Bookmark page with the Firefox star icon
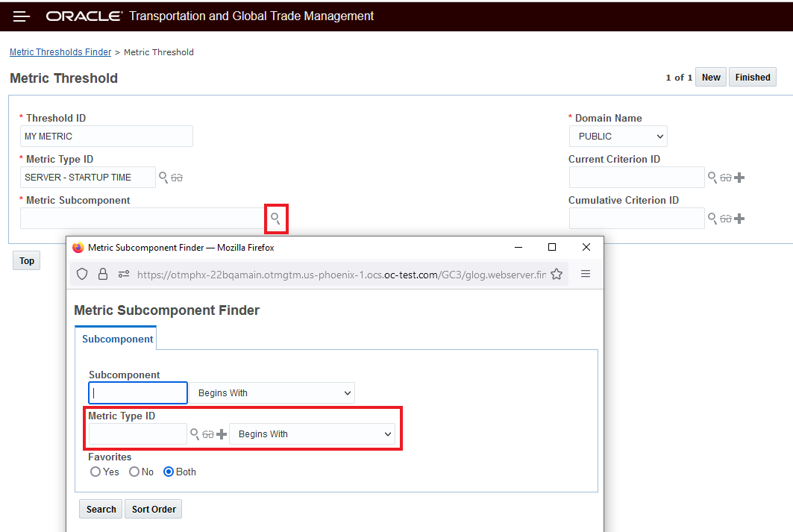Image resolution: width=793 pixels, height=532 pixels. [x=557, y=274]
